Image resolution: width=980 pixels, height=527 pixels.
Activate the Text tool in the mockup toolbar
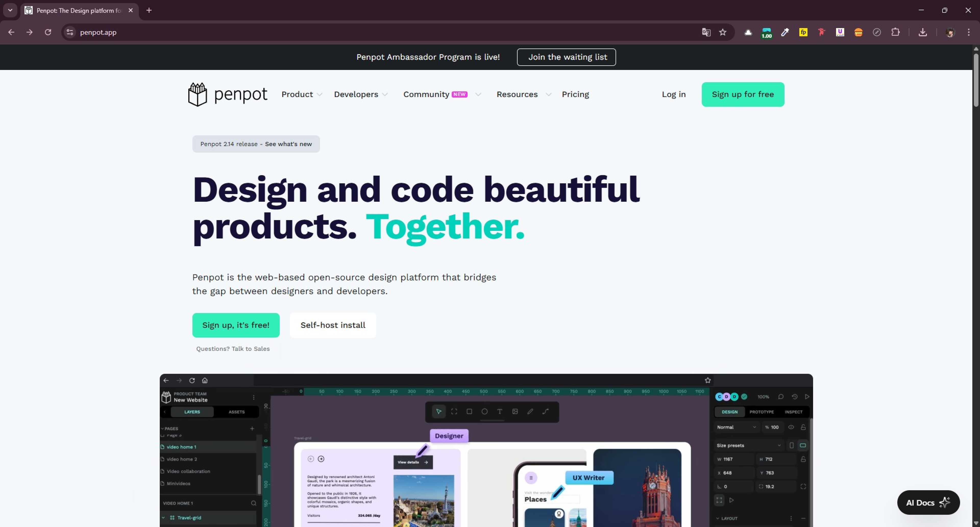pos(499,411)
